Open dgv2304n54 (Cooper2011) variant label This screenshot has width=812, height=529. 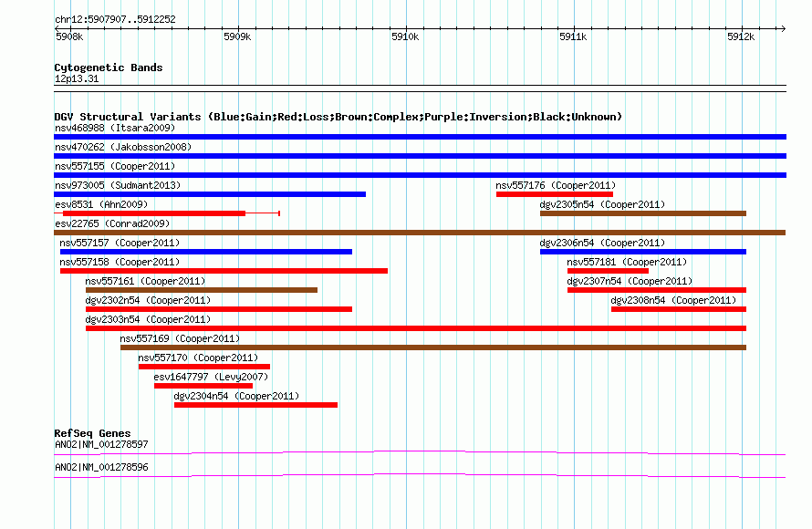pos(236,396)
